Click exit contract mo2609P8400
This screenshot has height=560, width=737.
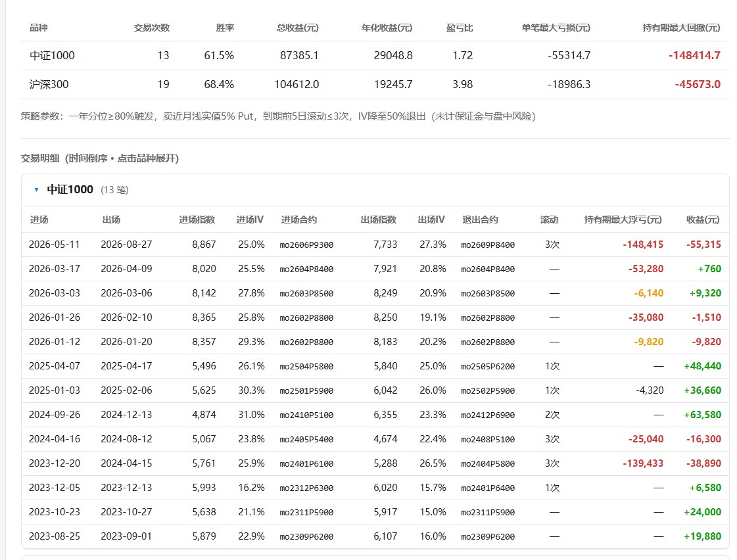(488, 245)
